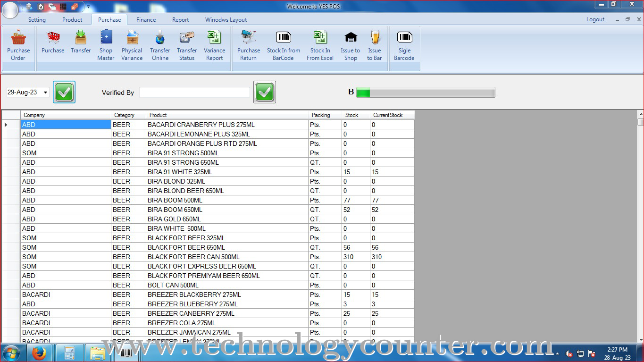The height and width of the screenshot is (362, 644).
Task: Click the green progress bar
Action: (426, 93)
